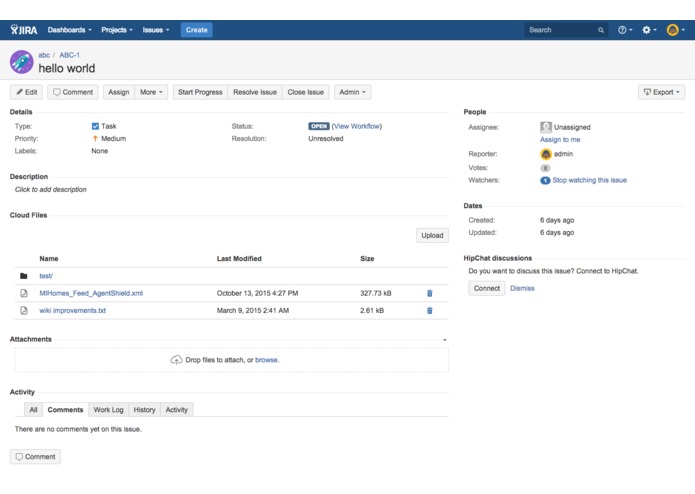Click the file icon beside wiki improvements.txt
This screenshot has height=494, width=695.
click(23, 311)
